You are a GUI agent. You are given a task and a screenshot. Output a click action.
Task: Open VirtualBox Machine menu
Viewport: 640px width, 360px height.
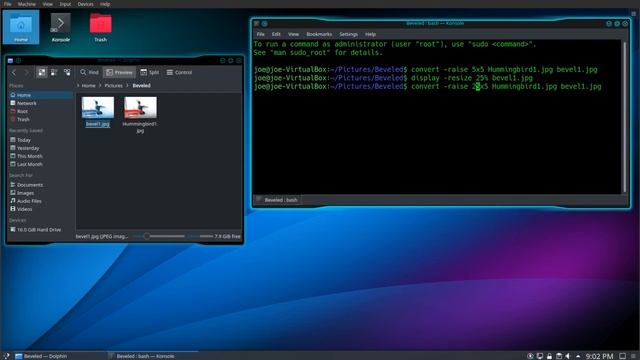(27, 4)
